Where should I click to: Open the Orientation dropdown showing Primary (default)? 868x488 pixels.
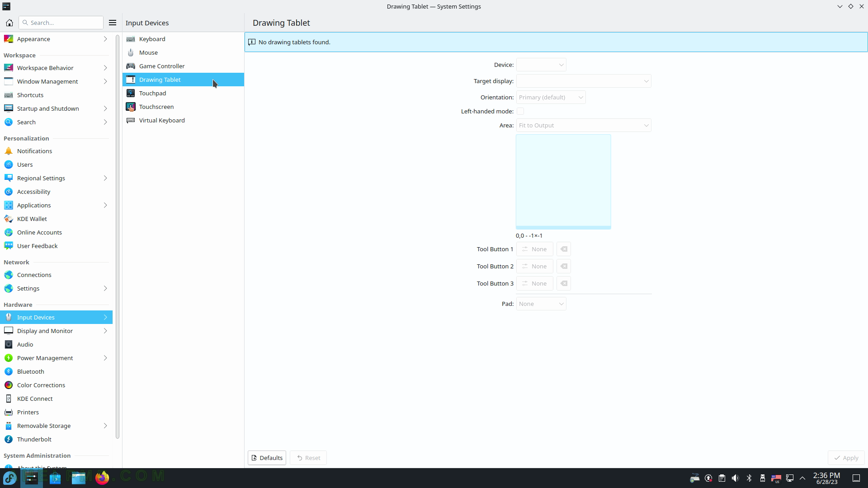[x=551, y=97]
